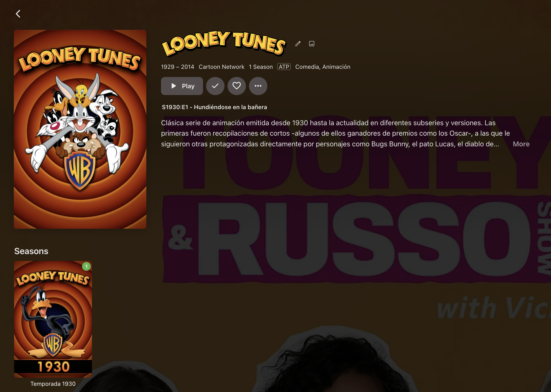Expand the description with More
The image size is (551, 392).
(521, 144)
